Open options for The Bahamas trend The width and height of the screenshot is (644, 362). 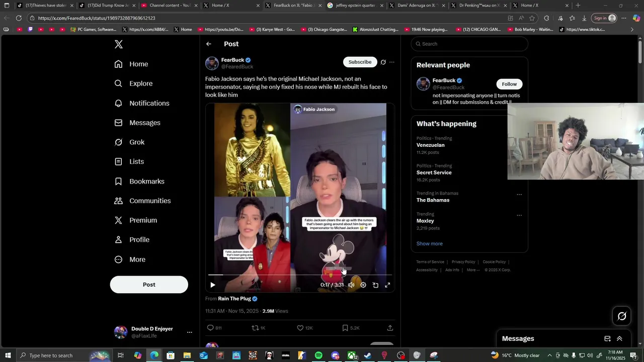(x=519, y=195)
